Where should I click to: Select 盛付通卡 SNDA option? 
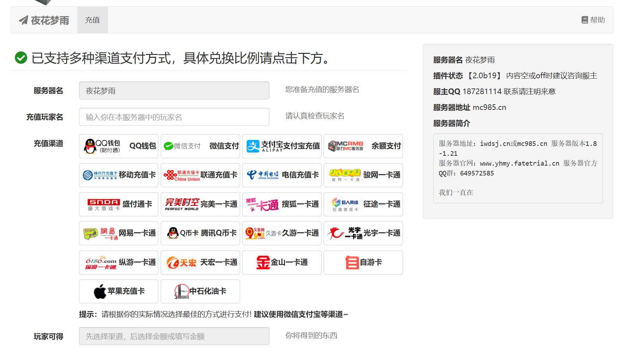[x=118, y=204]
